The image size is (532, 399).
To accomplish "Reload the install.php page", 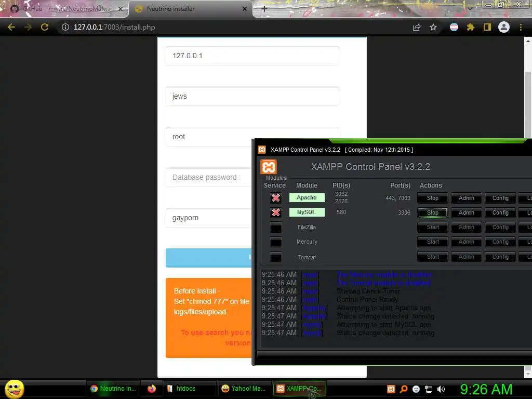I will point(45,27).
